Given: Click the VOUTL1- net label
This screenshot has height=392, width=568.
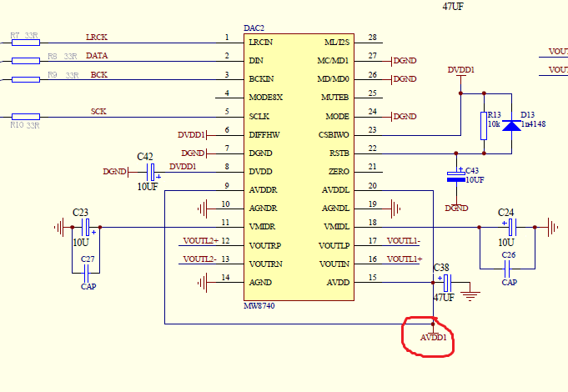Looking at the screenshot, I should 404,241.
